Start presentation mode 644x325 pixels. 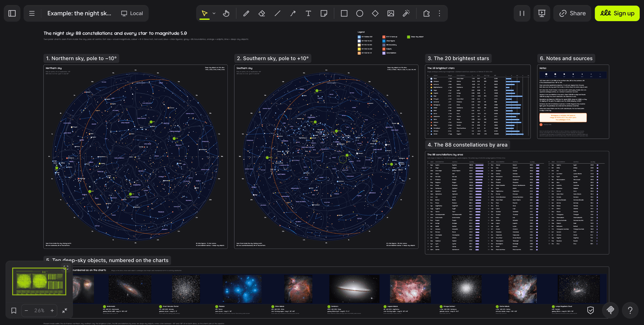542,13
